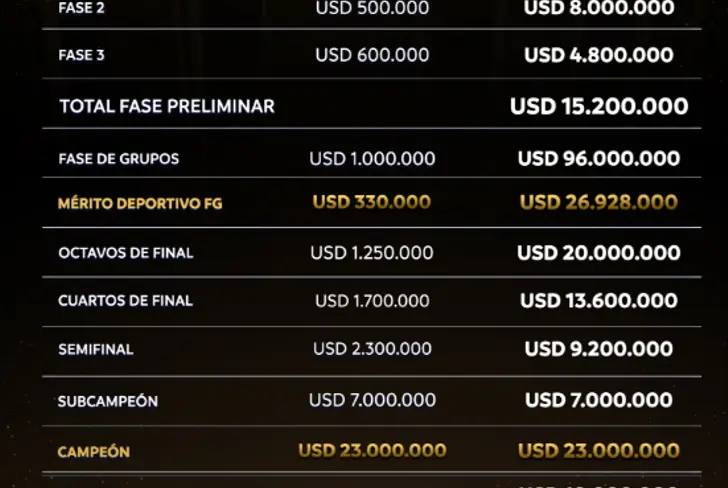
Task: Click the TOTAL FASE PRELIMINAR label
Action: click(167, 106)
